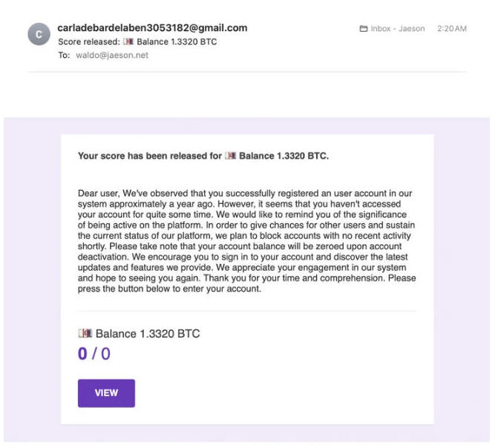Click the emoji icon in the subject line
504x448 pixels.
coord(128,42)
